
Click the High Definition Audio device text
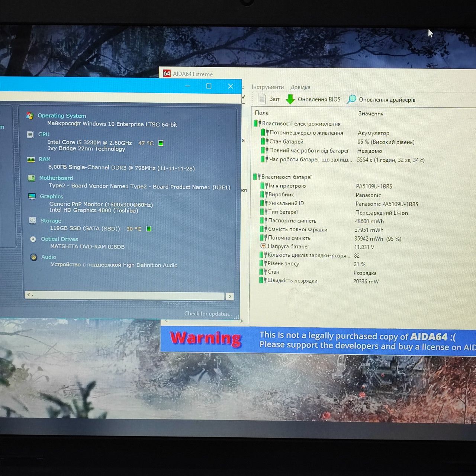point(114,265)
